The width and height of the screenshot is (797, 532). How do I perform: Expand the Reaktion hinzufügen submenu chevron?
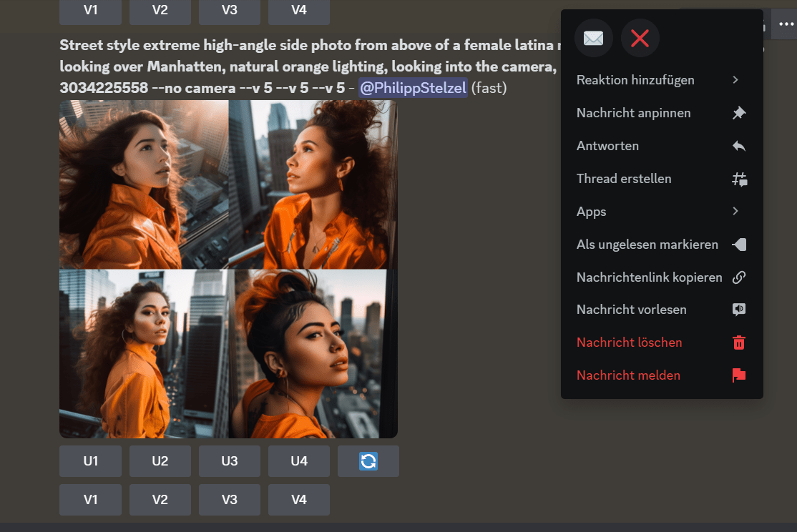(x=735, y=79)
